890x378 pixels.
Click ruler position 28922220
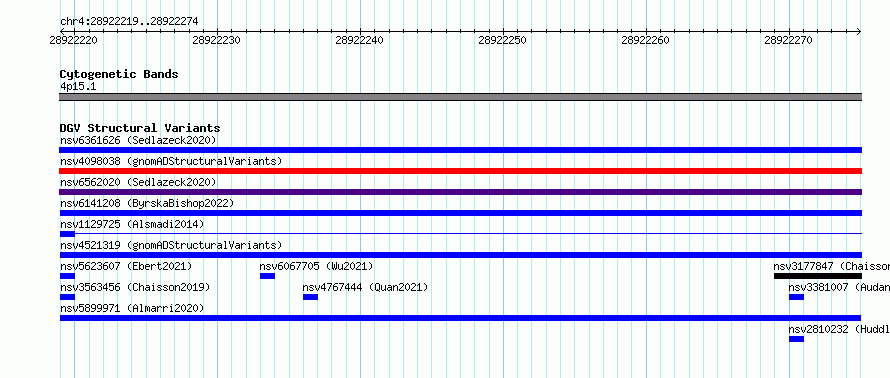point(73,40)
